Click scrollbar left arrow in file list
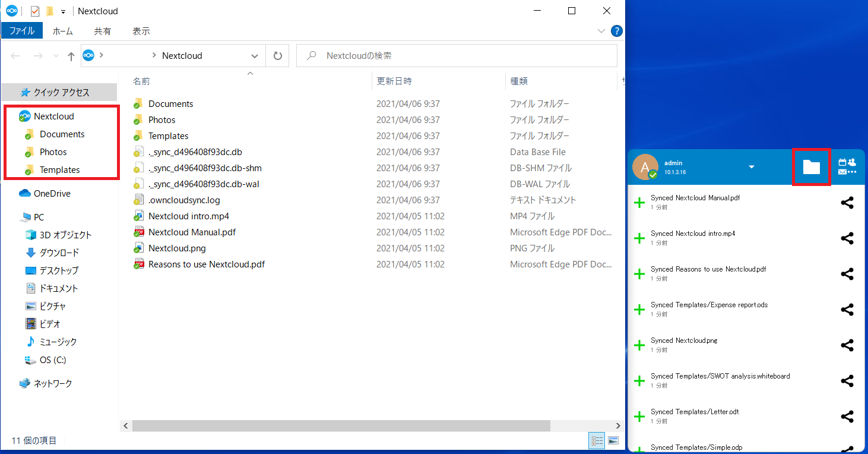Image resolution: width=868 pixels, height=454 pixels. [x=125, y=426]
